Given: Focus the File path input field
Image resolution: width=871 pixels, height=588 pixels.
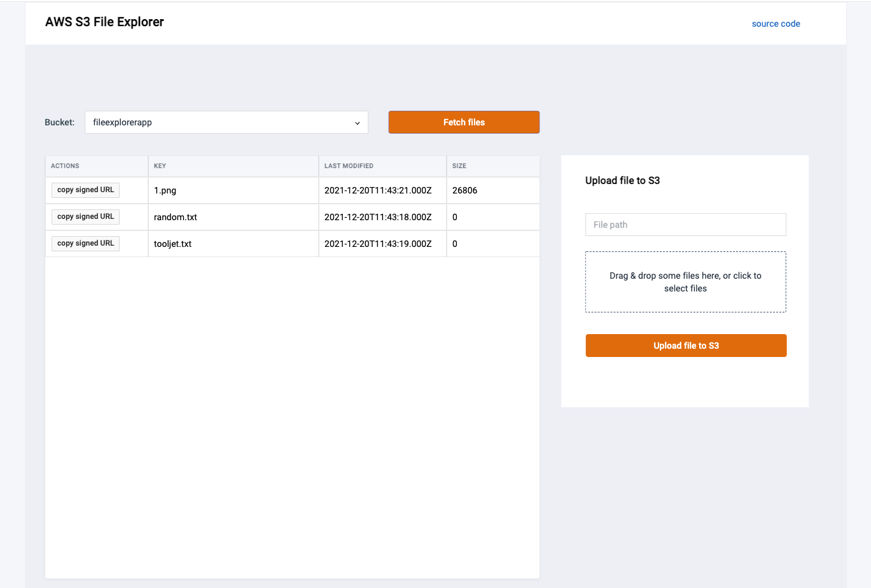Looking at the screenshot, I should [x=685, y=225].
